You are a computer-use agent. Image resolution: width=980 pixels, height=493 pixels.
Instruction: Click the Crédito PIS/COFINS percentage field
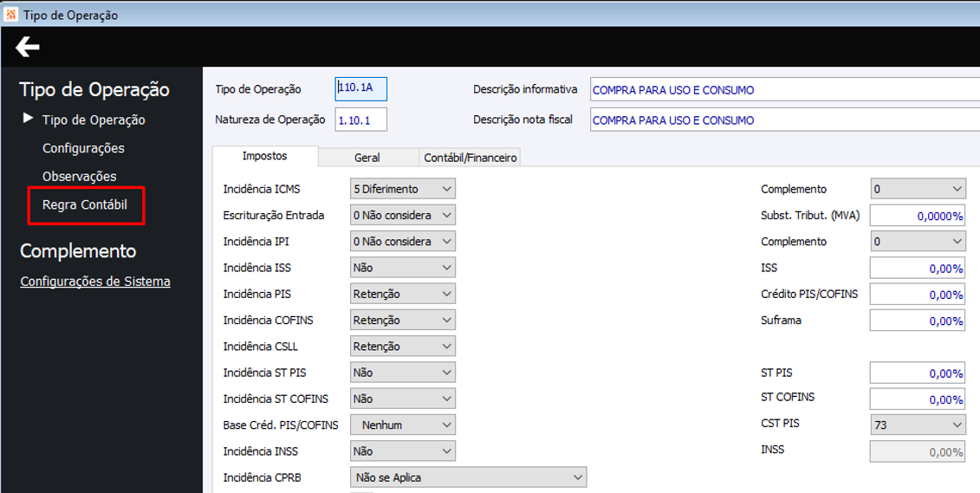click(x=918, y=295)
